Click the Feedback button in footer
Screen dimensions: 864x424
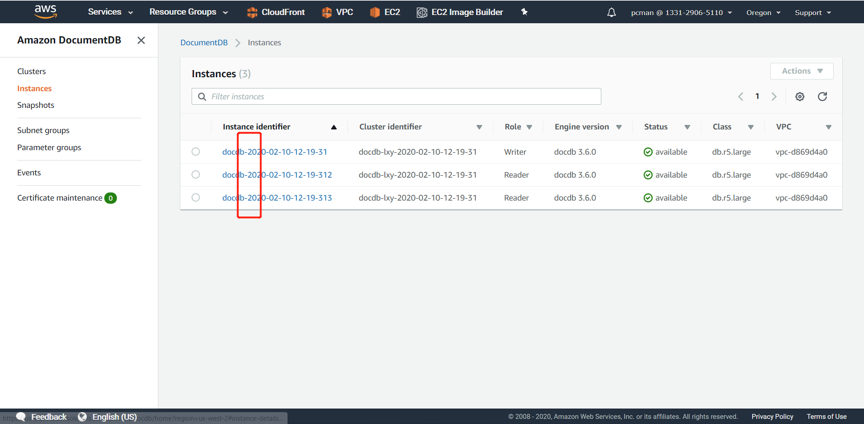(41, 417)
